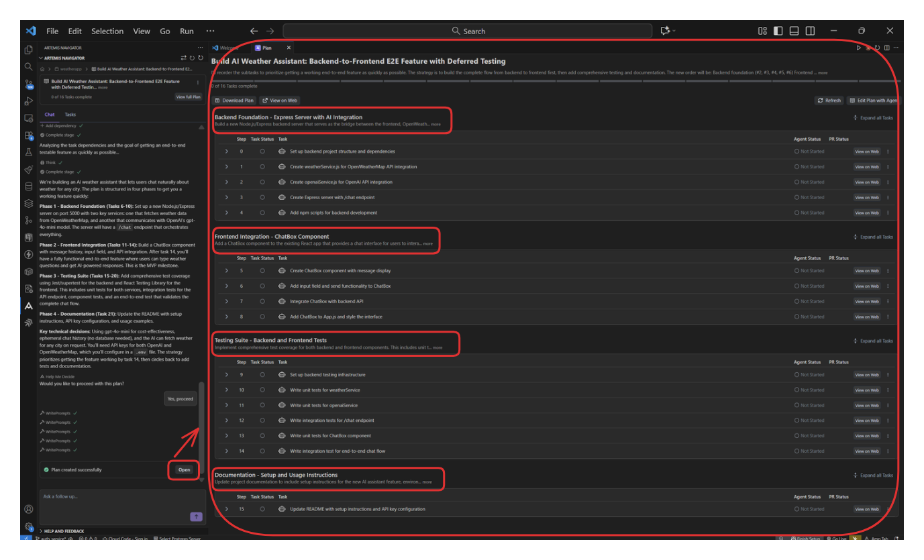Open the Selection menu in menu bar
This screenshot has width=924, height=560.
[x=107, y=31]
